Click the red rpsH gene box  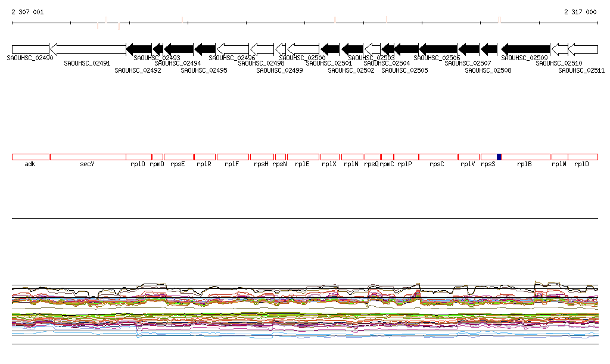click(262, 157)
